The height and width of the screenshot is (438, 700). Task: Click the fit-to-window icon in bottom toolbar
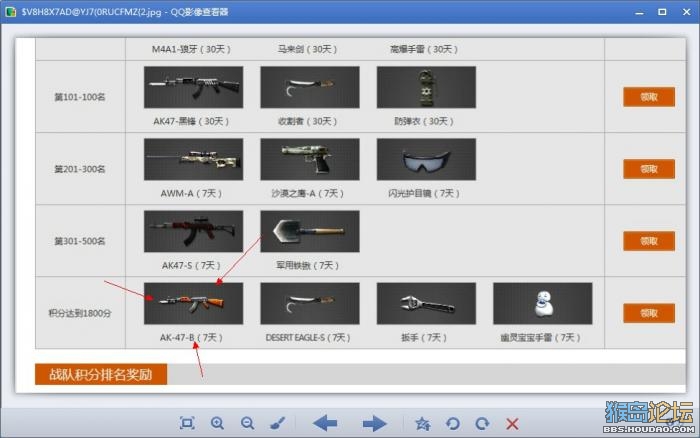(x=187, y=423)
